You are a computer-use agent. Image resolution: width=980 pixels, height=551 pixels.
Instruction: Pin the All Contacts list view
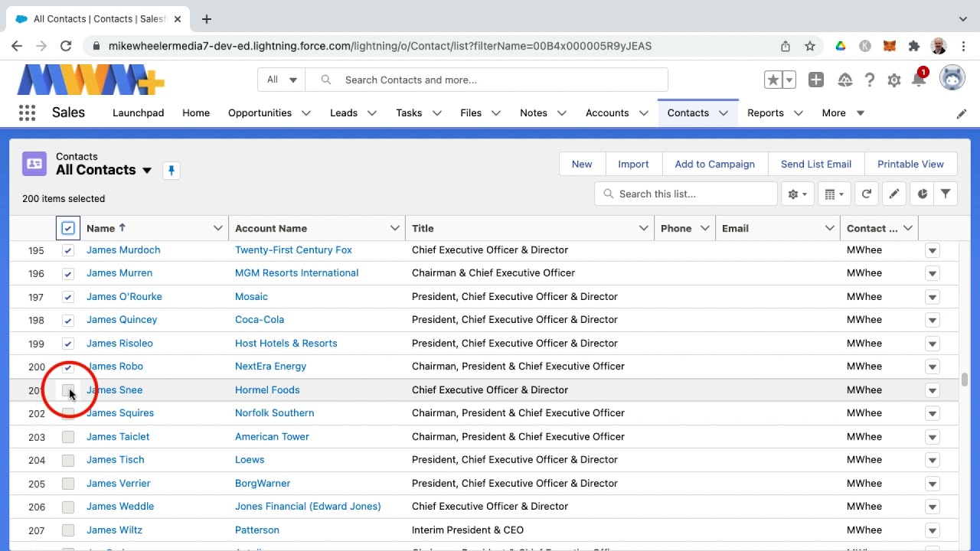tap(171, 171)
